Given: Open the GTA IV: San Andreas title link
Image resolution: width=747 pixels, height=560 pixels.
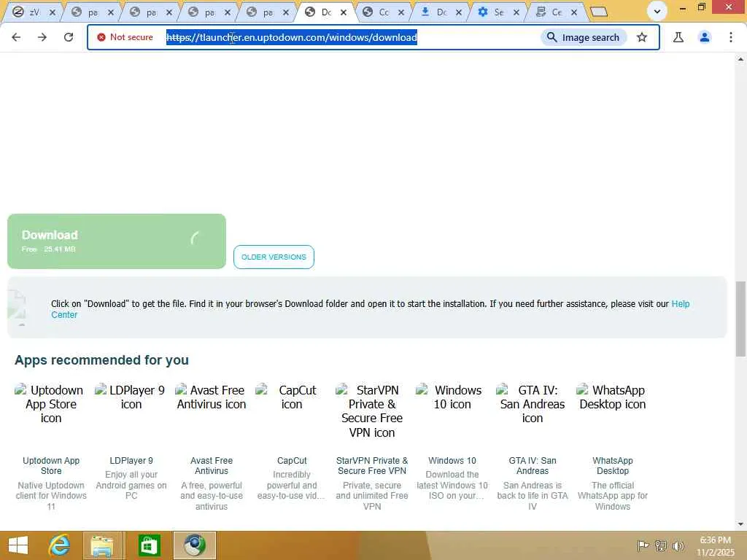Looking at the screenshot, I should coord(533,466).
